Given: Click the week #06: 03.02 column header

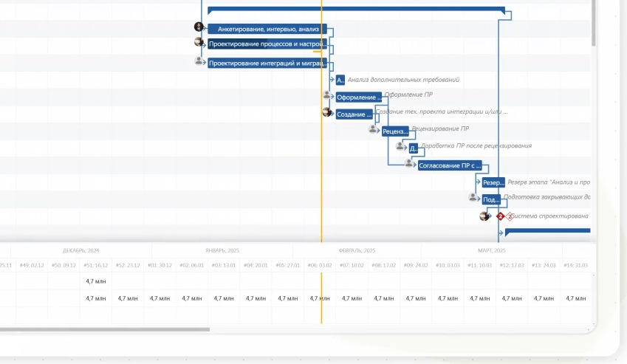Looking at the screenshot, I should point(320,265).
